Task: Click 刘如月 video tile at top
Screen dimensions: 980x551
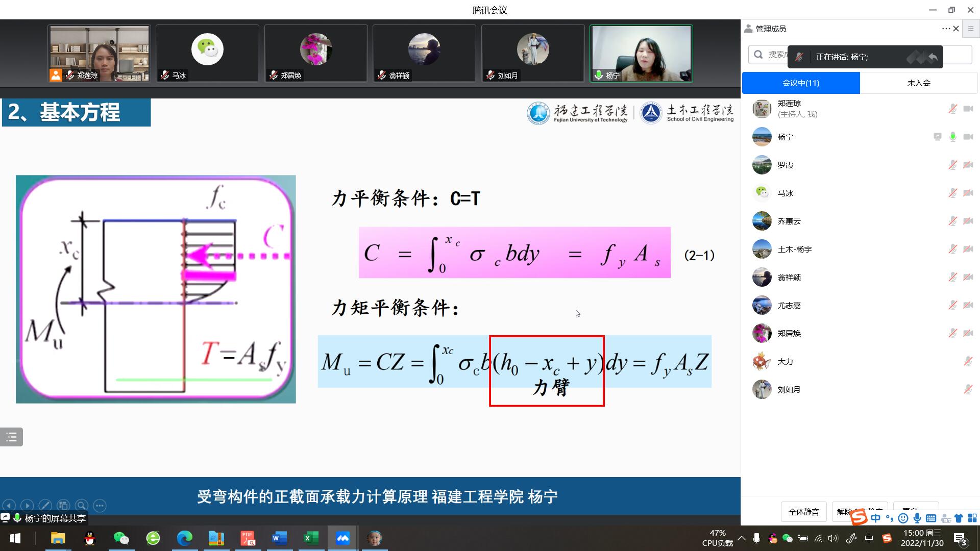Action: (533, 53)
